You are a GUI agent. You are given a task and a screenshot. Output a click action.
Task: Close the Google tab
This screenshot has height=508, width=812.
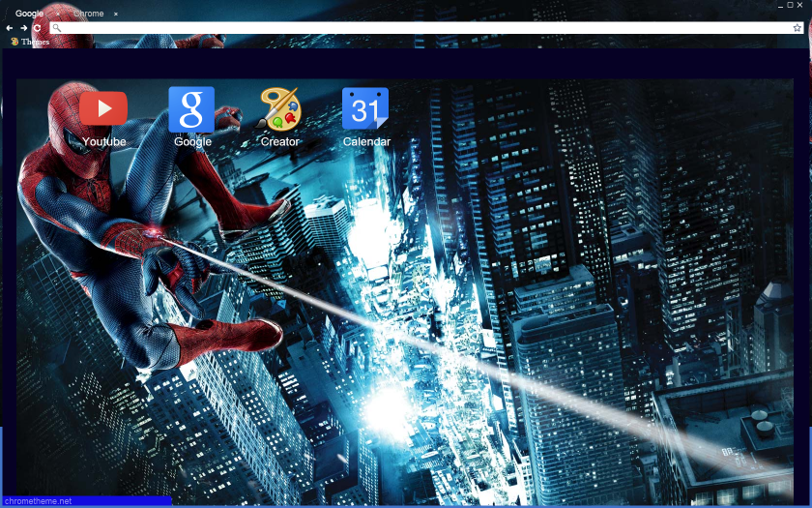pyautogui.click(x=58, y=14)
